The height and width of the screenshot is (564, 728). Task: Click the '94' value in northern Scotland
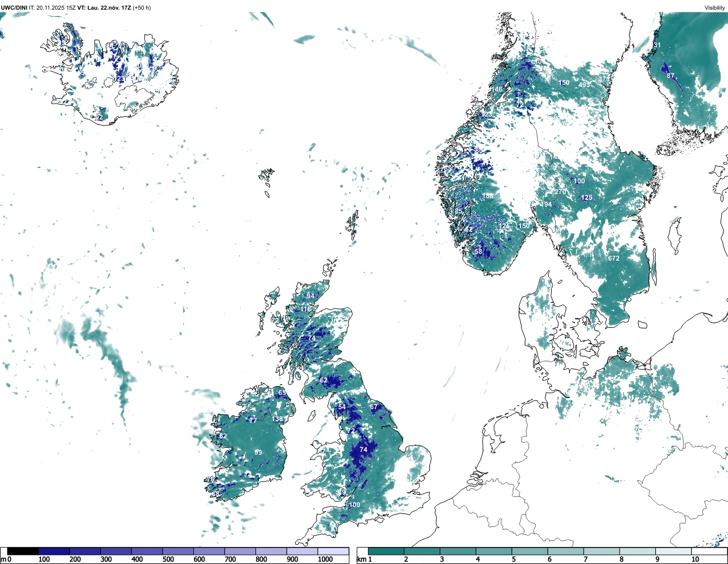click(311, 297)
